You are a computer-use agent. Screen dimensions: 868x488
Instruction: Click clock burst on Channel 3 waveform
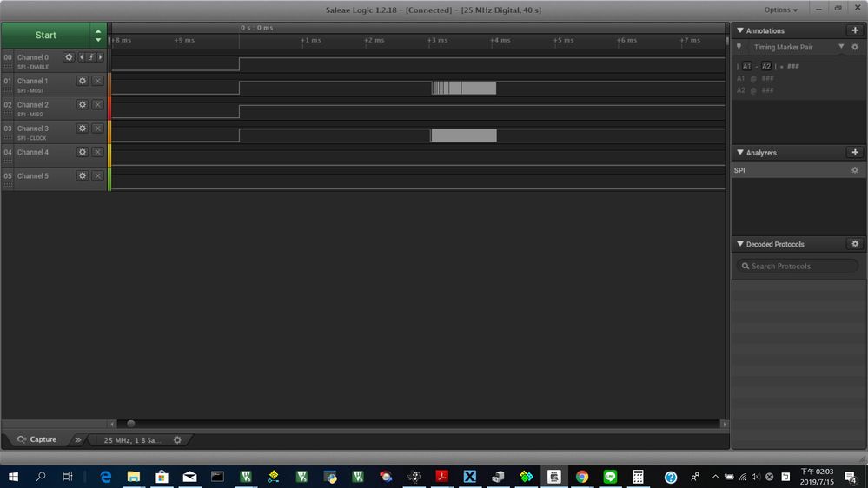[464, 135]
